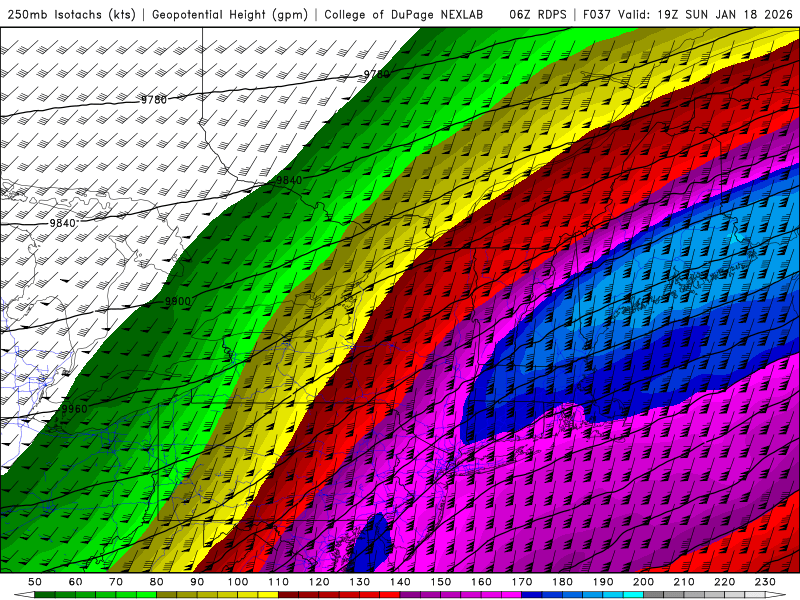This screenshot has width=800, height=600.
Task: Click the 150 value on the color scale
Action: (x=441, y=582)
